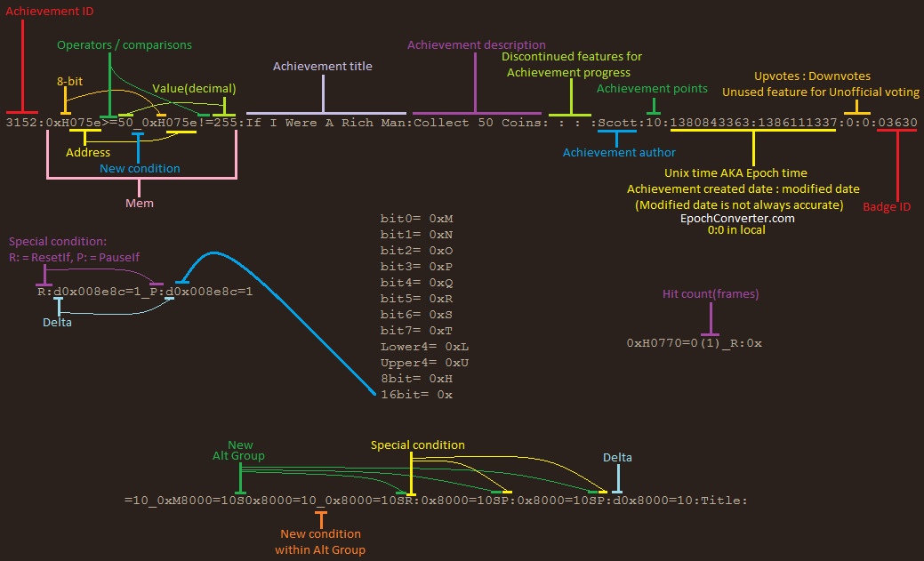
Task: Expand the New condition within Alt Group label
Action: (320, 541)
